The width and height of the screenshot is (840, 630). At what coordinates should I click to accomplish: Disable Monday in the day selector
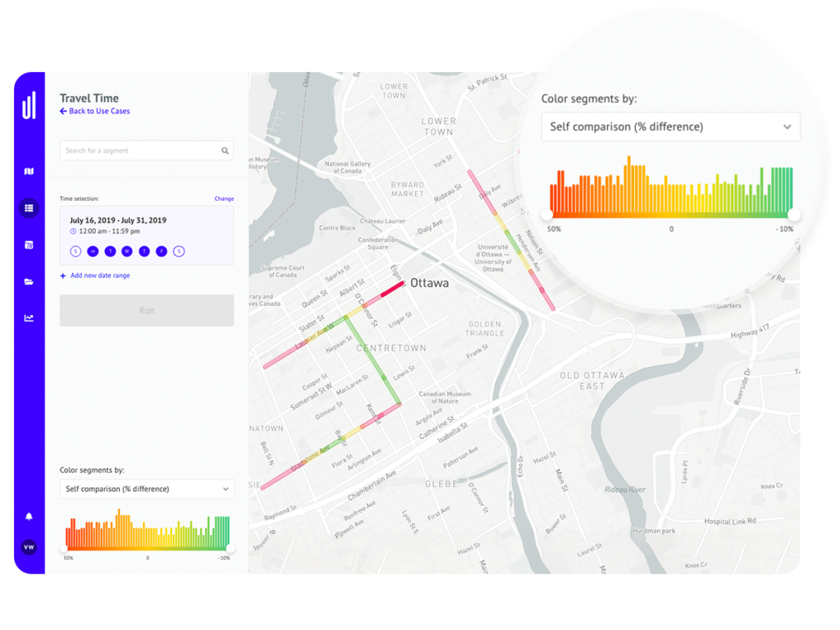(x=93, y=252)
